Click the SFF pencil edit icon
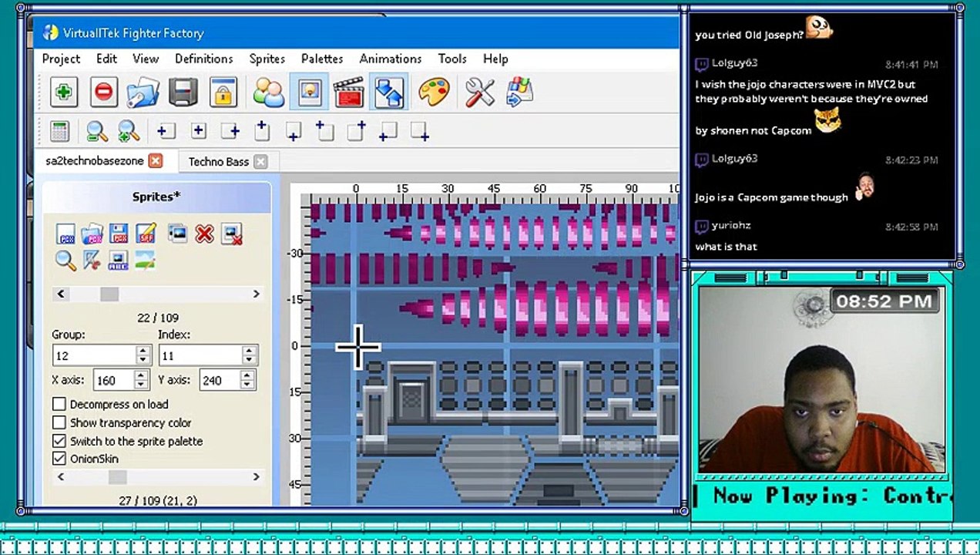The image size is (980, 555). [145, 234]
